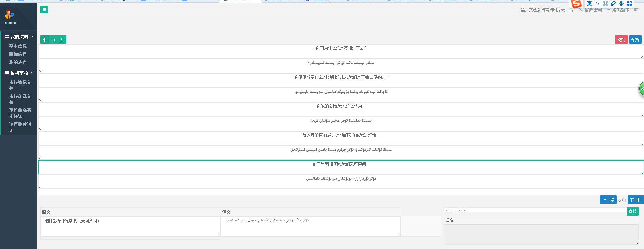This screenshot has width=644, height=249.
Task: Start Sogou voice input microphone
Action: pyautogui.click(x=621, y=3)
